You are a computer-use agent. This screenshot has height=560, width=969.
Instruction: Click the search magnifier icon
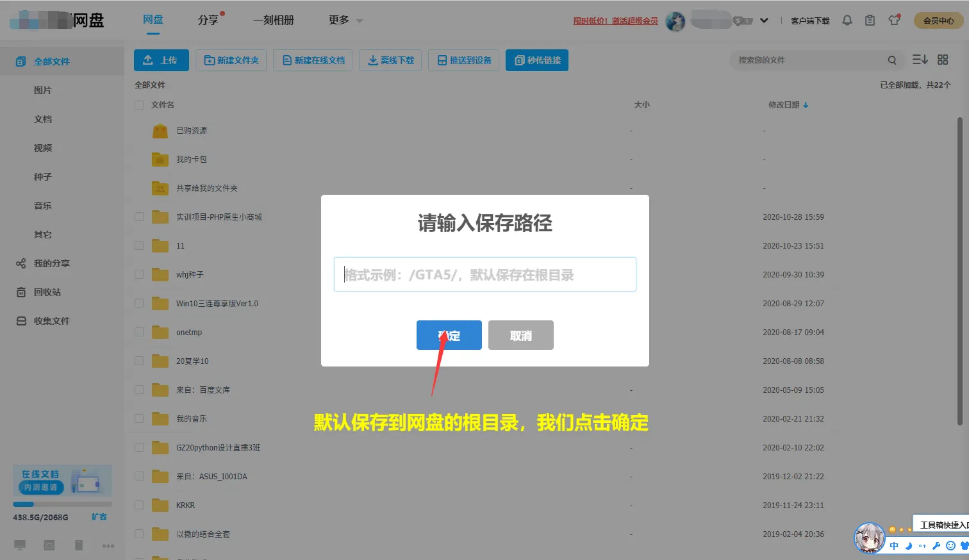pyautogui.click(x=892, y=60)
